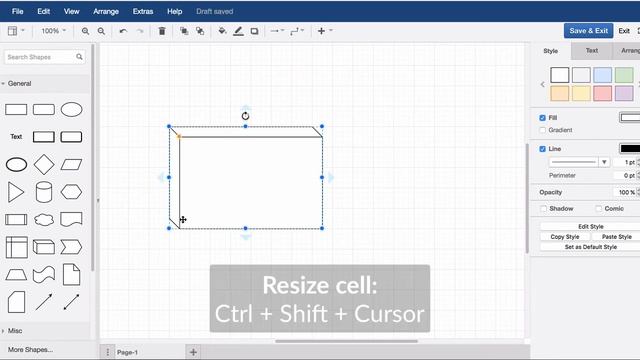This screenshot has width=640, height=360.
Task: Select the cube shape
Action: 44,247
